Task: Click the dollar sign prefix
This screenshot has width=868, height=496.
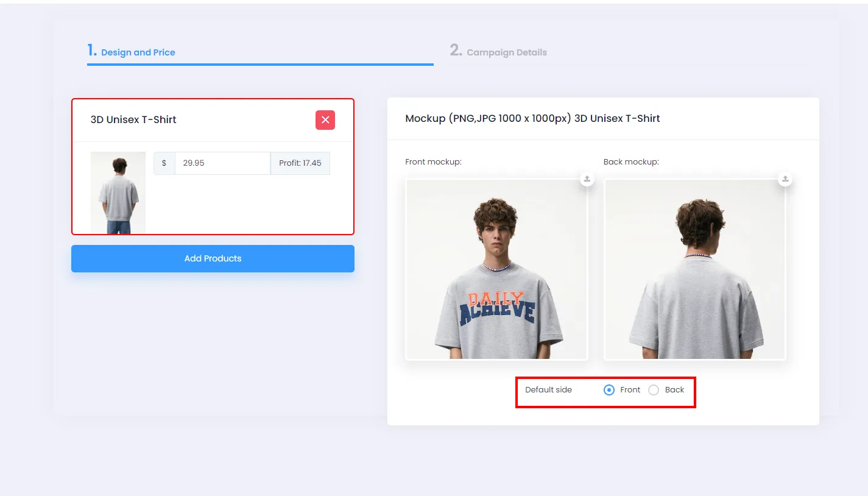Action: click(x=164, y=163)
